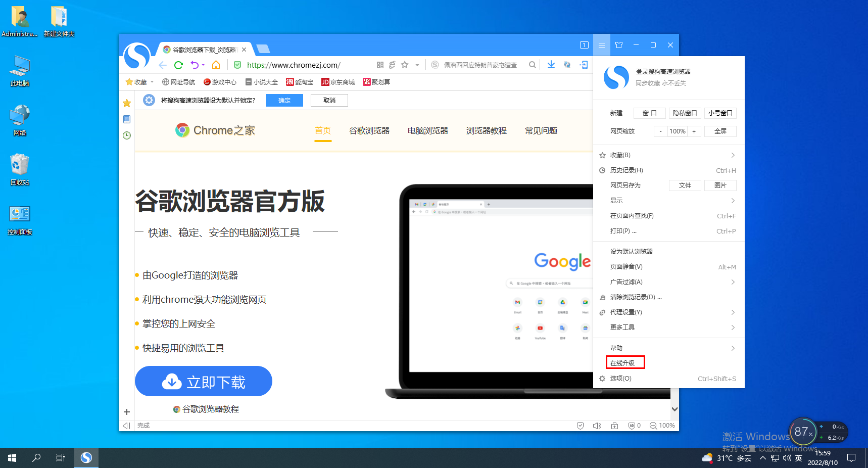868x468 pixels.
Task: Expand the 显示 submenu
Action: (x=669, y=201)
